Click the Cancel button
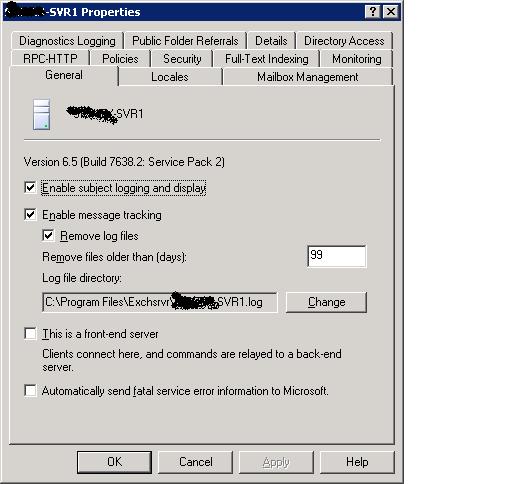 pos(196,462)
